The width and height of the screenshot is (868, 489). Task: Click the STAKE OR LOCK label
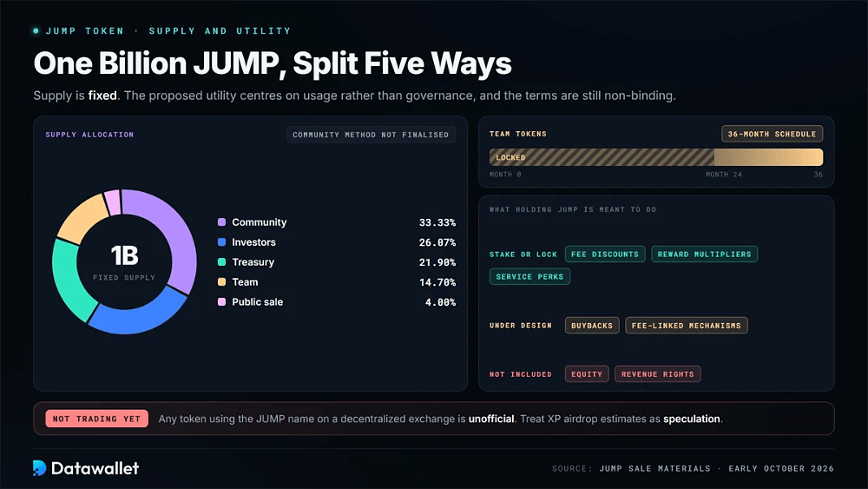pyautogui.click(x=523, y=254)
